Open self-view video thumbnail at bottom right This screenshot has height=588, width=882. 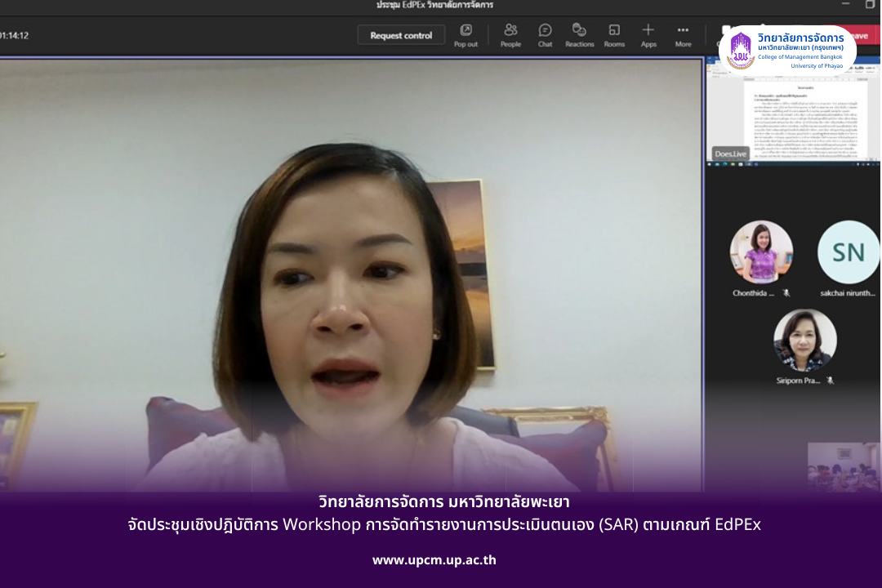[x=844, y=467]
